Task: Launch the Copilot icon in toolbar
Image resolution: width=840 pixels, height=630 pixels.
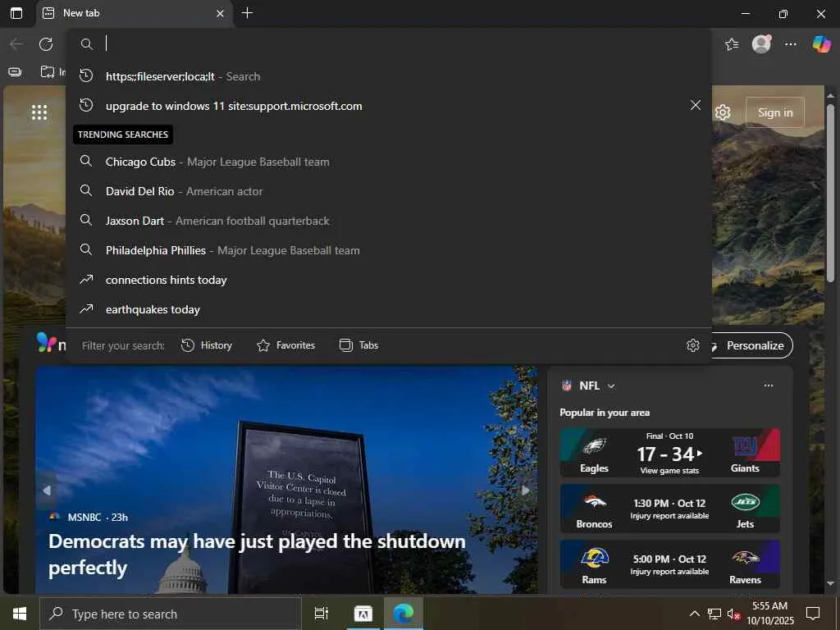Action: tap(821, 44)
